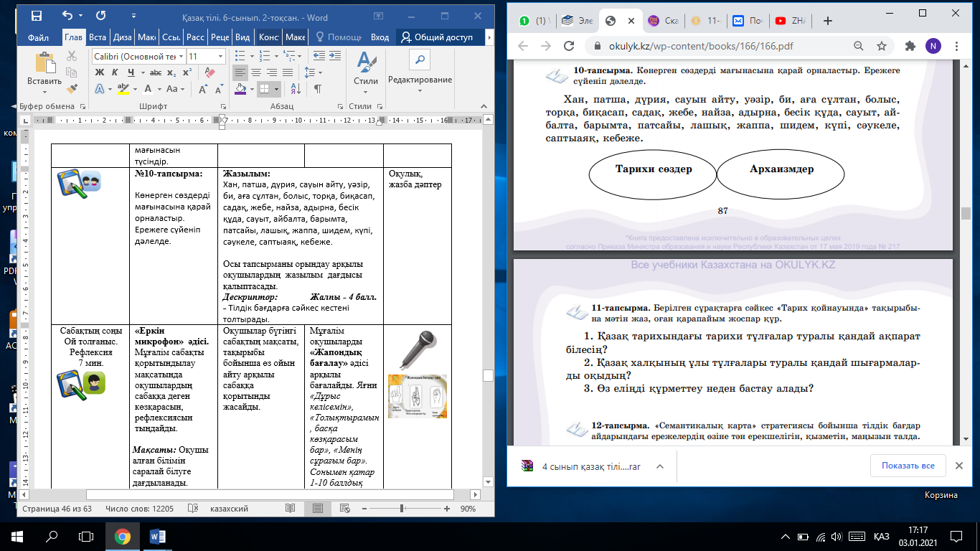
Task: Click the Показать все downloads button
Action: pyautogui.click(x=908, y=466)
